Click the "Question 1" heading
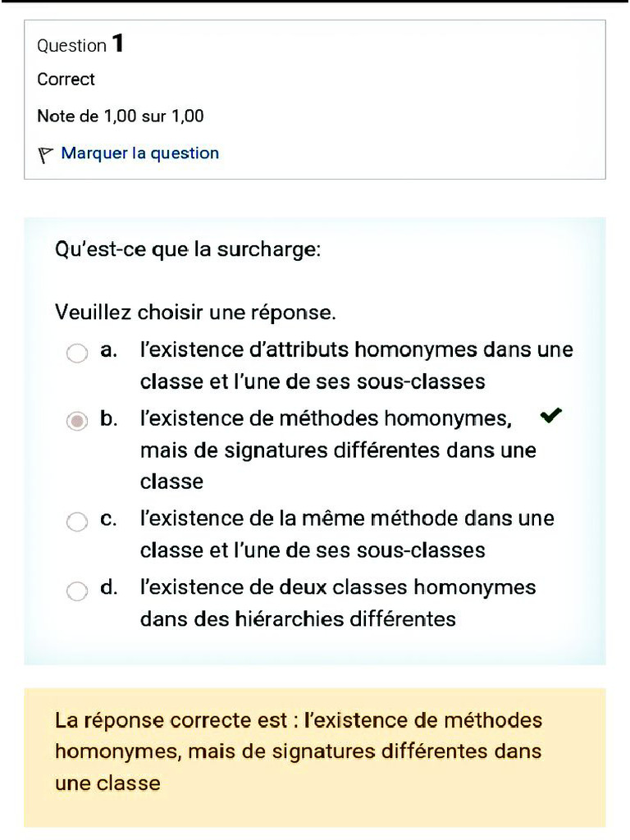 pos(80,44)
